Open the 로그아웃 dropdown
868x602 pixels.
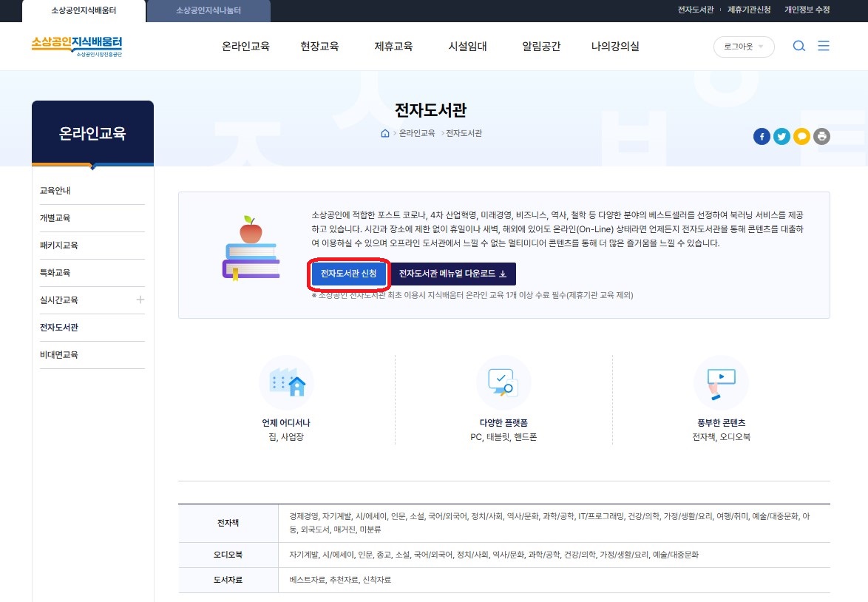pyautogui.click(x=743, y=46)
